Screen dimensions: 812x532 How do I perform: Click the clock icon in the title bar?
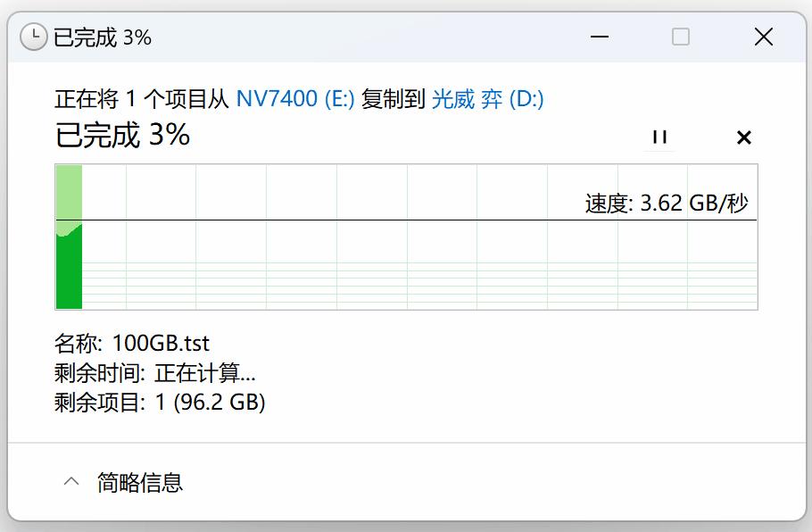pos(34,37)
